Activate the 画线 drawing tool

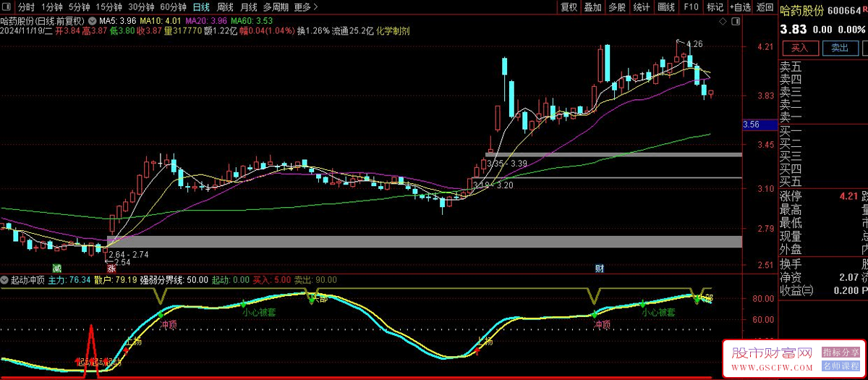665,7
